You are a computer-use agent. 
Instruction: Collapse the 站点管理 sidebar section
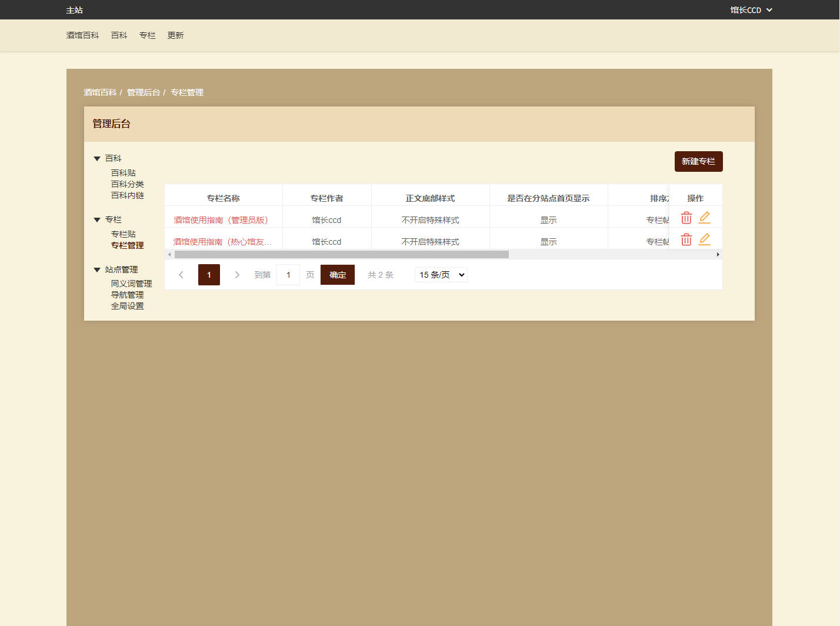tap(97, 270)
